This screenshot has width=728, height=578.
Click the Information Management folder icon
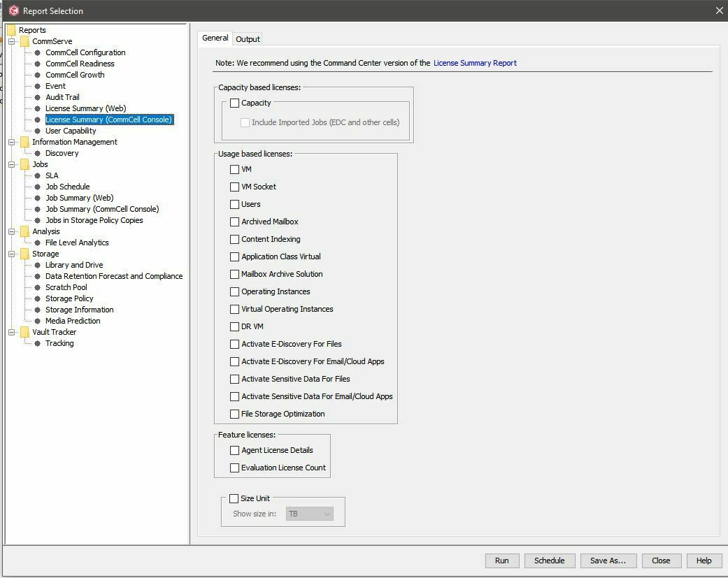(25, 142)
